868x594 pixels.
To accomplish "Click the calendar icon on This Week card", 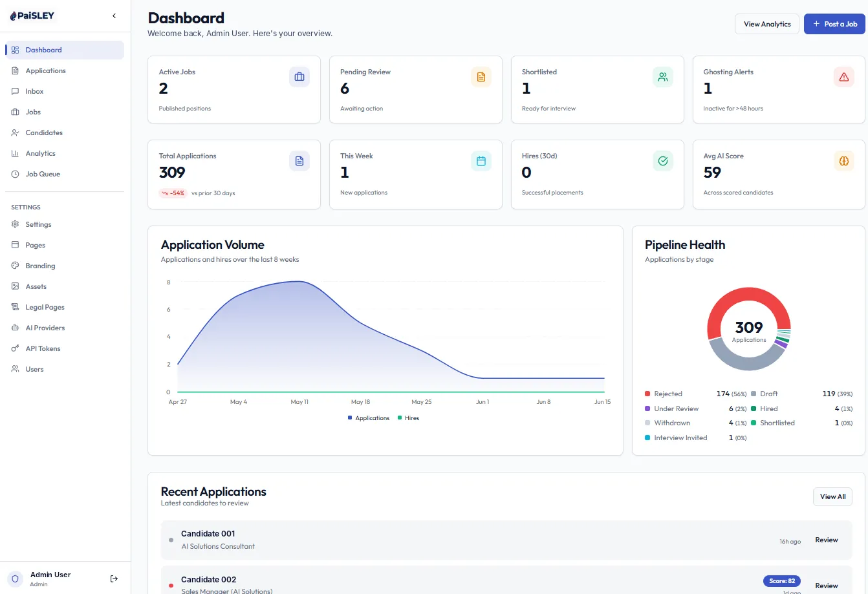I will click(x=481, y=161).
